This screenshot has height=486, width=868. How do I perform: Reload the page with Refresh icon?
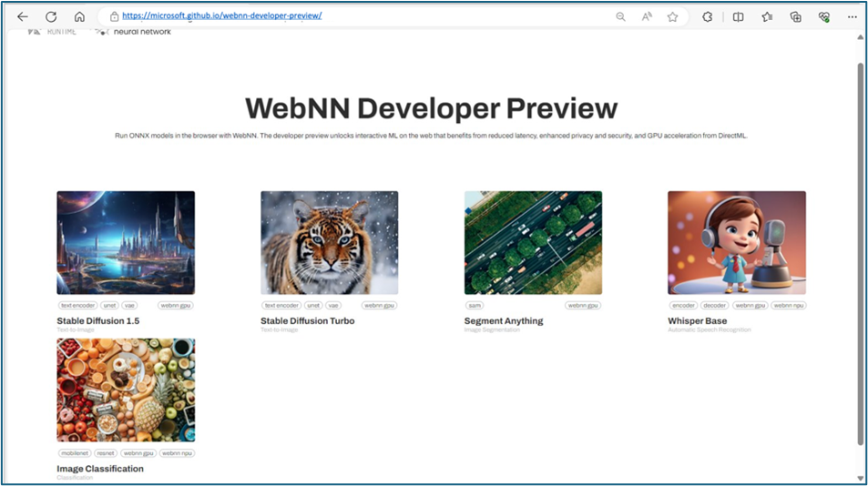click(51, 16)
